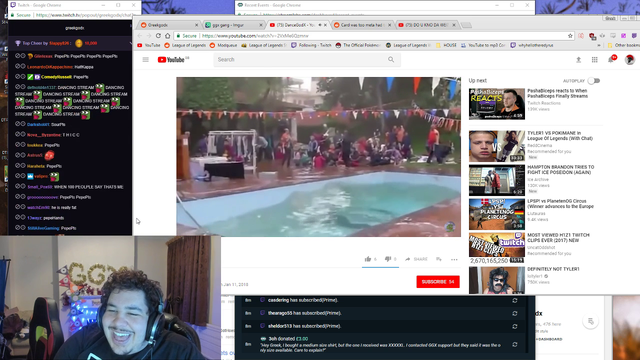Switch to the Card was too meta tab
Screen dimensions: 640x360
362,25
